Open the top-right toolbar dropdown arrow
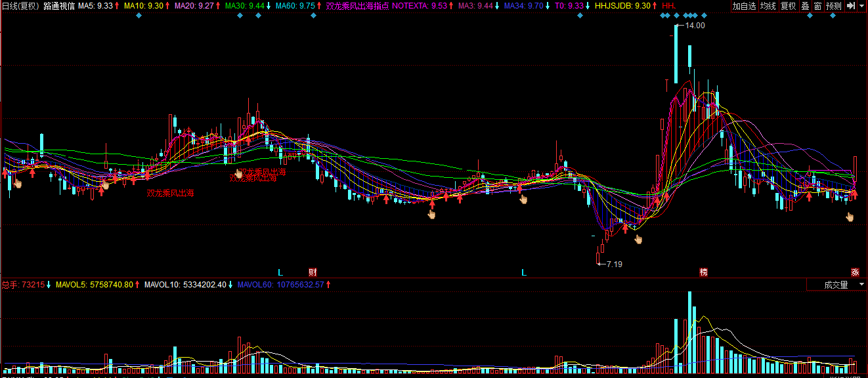Image resolution: width=868 pixels, height=378 pixels. (x=861, y=6)
